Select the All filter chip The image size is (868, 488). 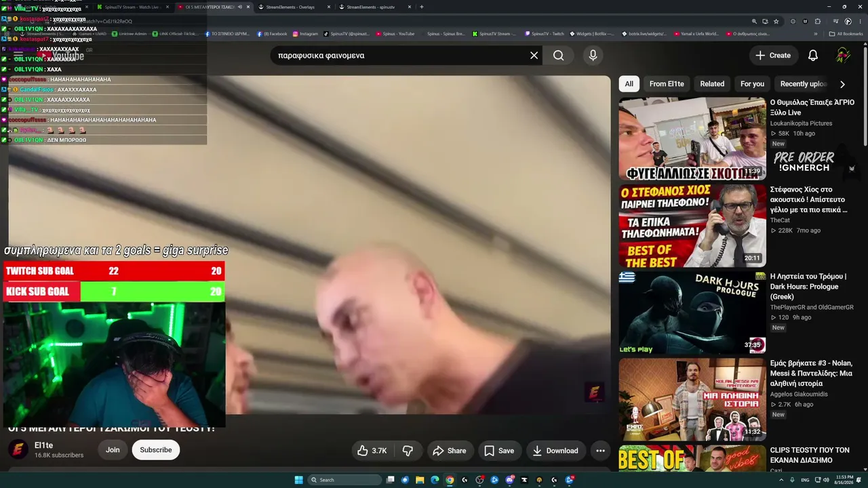(629, 84)
